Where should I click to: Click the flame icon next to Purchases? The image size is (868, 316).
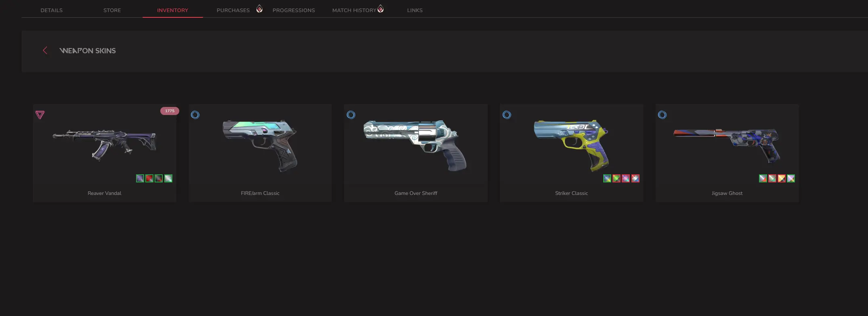(260, 8)
